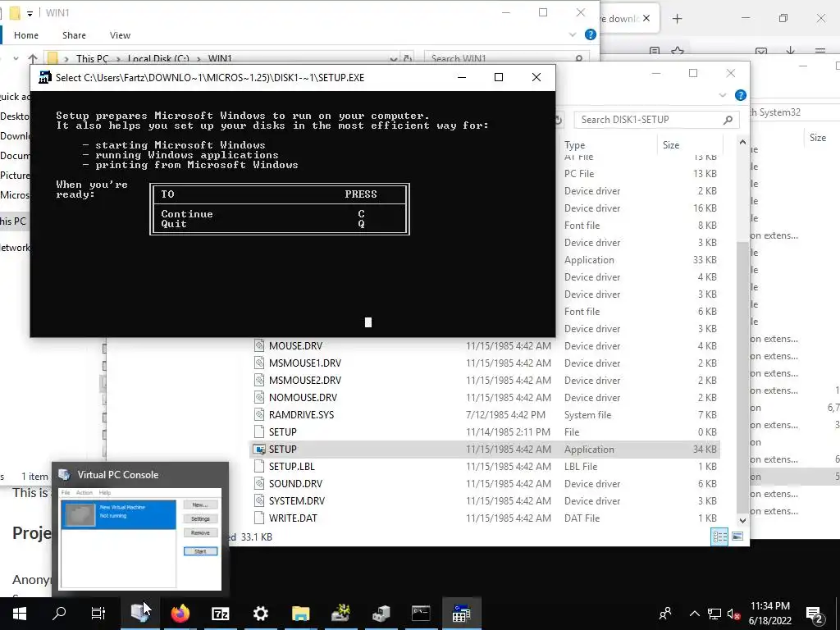The width and height of the screenshot is (840, 630).
Task: Switch to large icons view button
Action: click(737, 536)
